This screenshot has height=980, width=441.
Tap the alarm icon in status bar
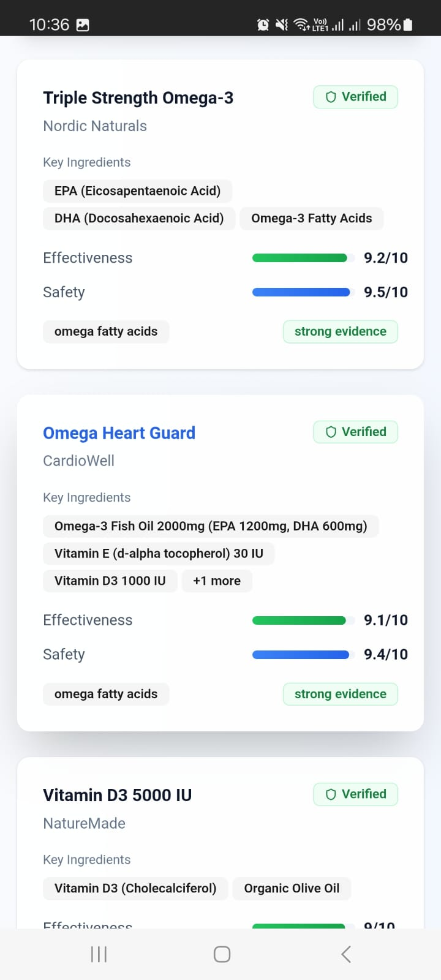(x=263, y=24)
